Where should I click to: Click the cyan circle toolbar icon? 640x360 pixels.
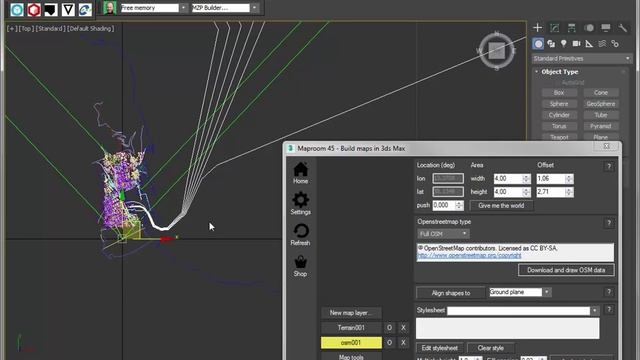17,9
